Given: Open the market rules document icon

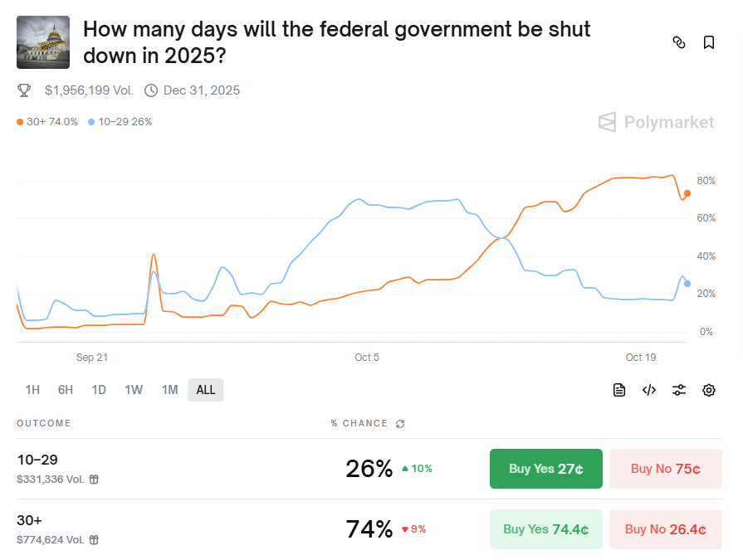Looking at the screenshot, I should click(x=619, y=390).
